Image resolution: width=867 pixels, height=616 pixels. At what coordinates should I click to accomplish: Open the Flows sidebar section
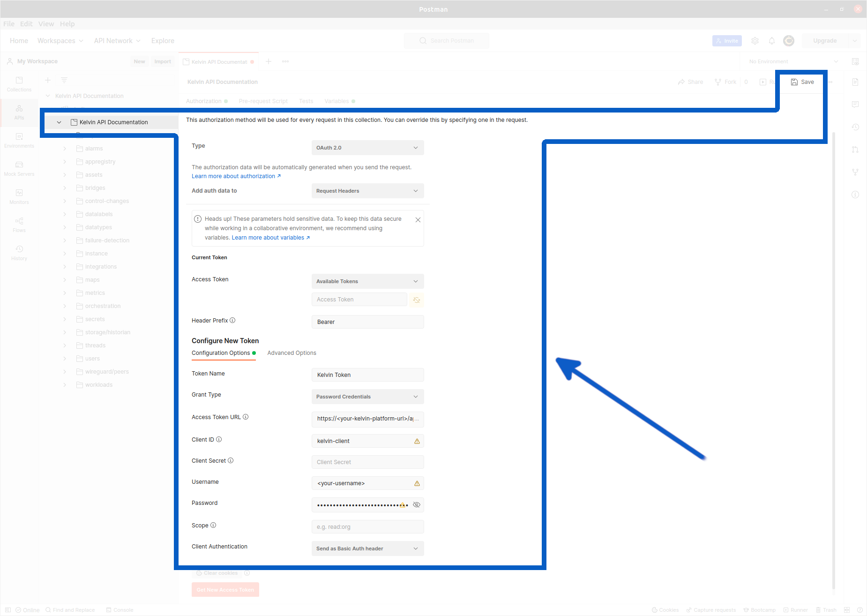coord(19,225)
